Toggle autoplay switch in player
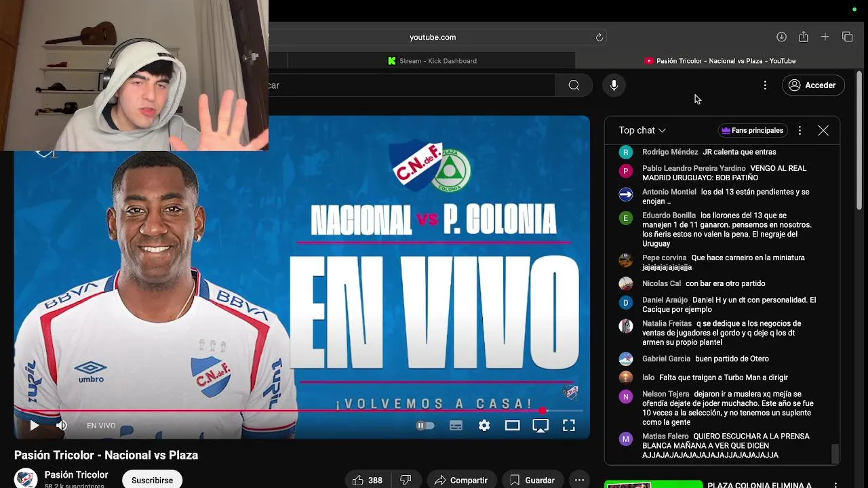This screenshot has width=868, height=488. 425,426
